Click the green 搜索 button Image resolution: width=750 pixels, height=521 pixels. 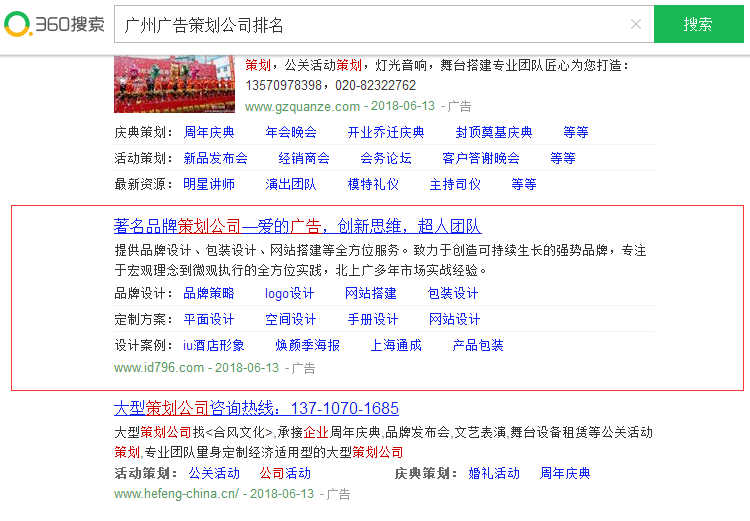[699, 25]
